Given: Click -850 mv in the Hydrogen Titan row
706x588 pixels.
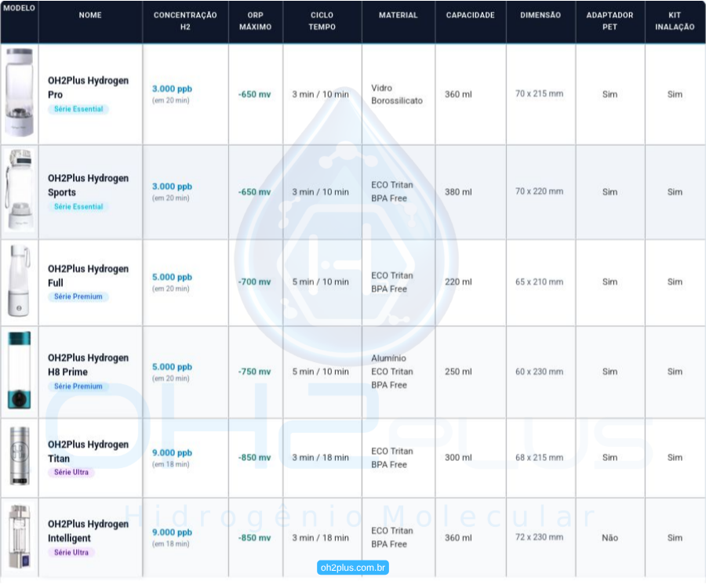Looking at the screenshot, I should (254, 458).
